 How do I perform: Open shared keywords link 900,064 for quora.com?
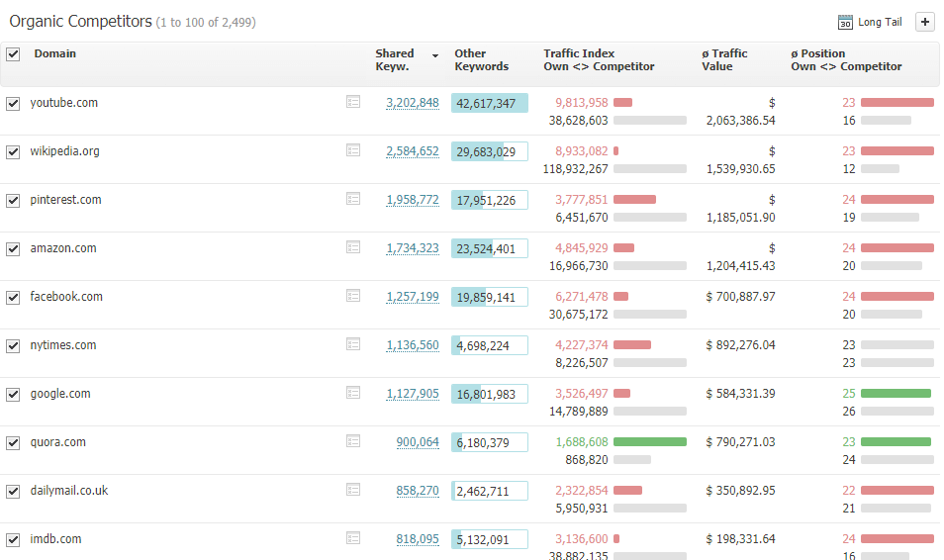[418, 442]
